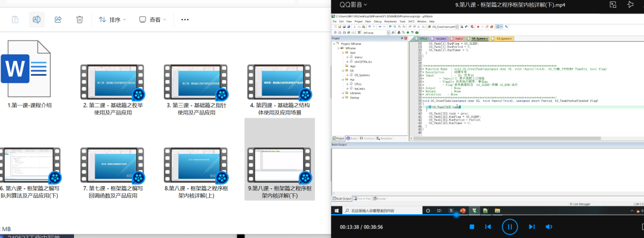644x238 pixels.
Task: Select video 7. 第七课 回调函数及产品应用
Action: point(113,173)
